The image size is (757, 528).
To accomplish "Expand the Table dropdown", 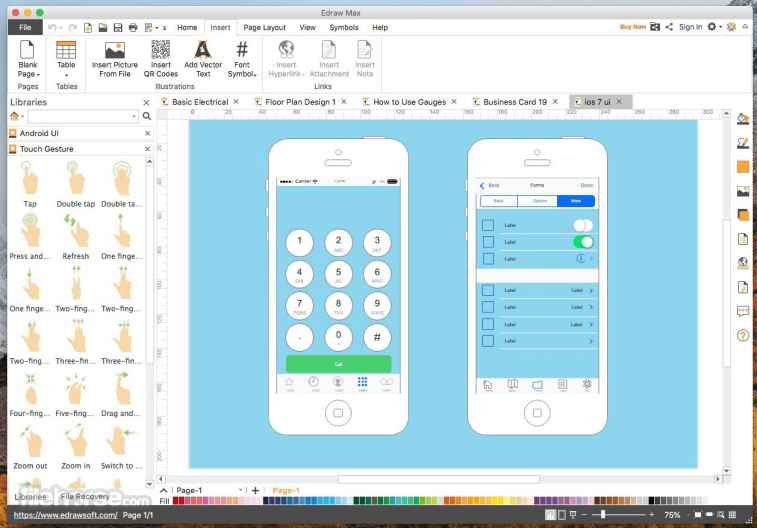I will click(x=66, y=74).
